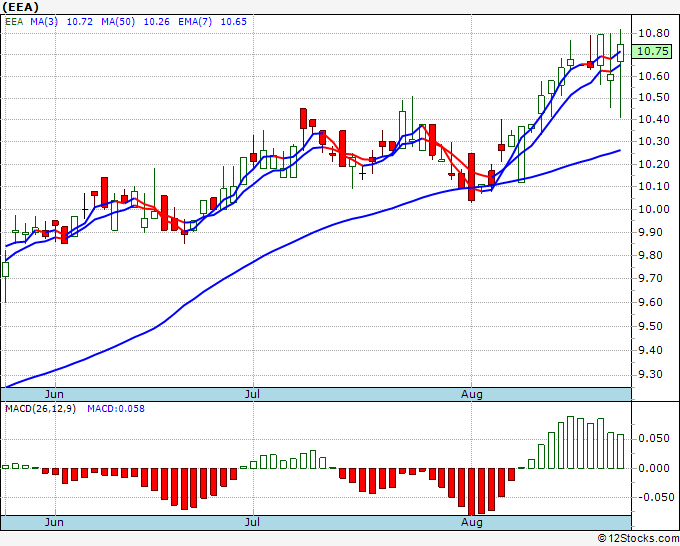Click the 0.050 MACD axis label
This screenshot has width=680, height=546.
[x=654, y=438]
